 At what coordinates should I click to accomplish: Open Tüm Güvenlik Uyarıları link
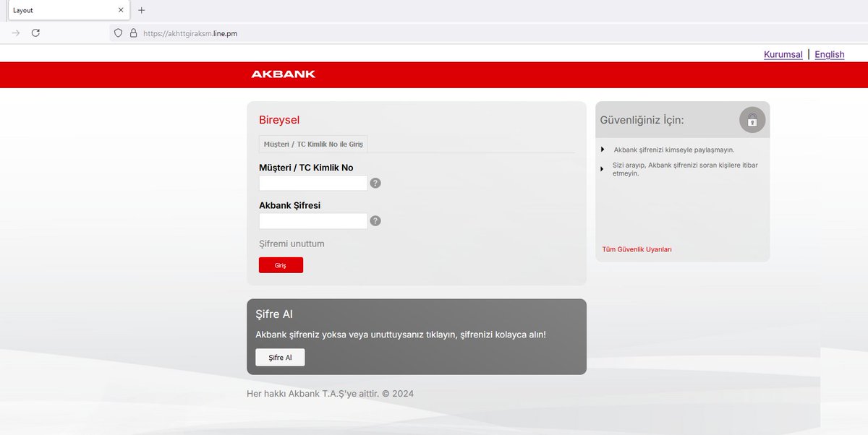click(x=637, y=249)
